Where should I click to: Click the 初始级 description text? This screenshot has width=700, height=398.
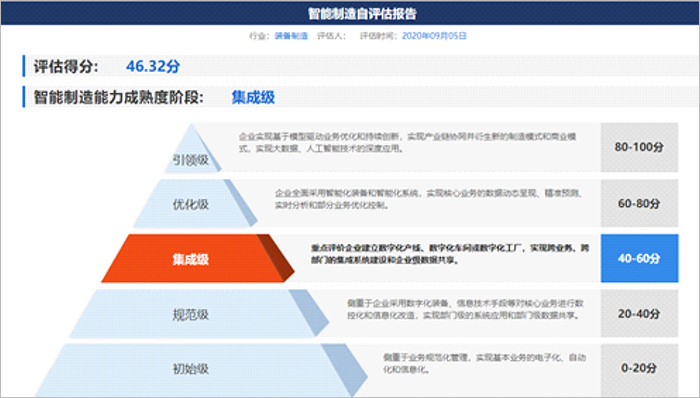pos(484,363)
